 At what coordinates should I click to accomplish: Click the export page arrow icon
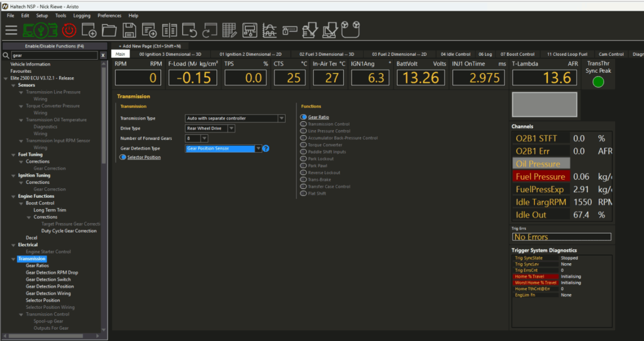(x=149, y=30)
